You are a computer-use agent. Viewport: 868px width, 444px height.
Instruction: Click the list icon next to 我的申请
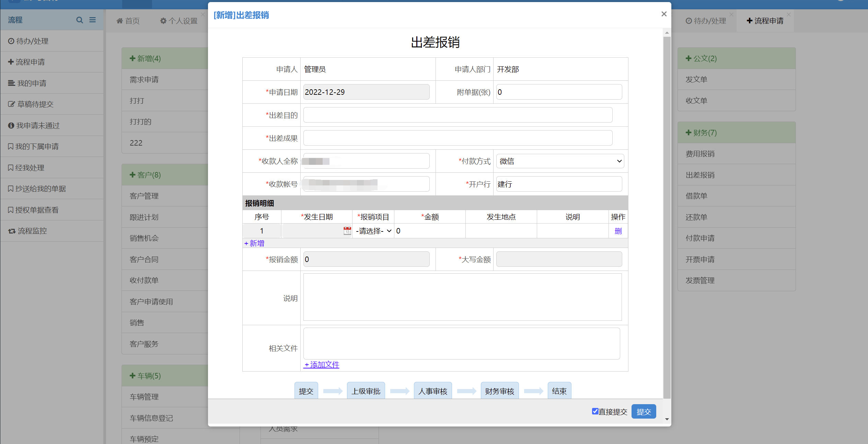click(12, 83)
